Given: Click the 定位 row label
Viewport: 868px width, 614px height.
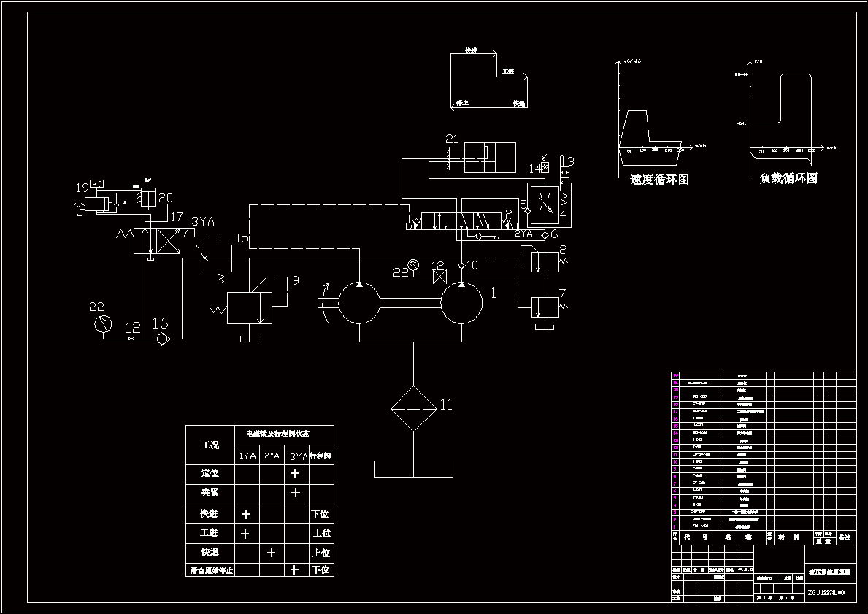Looking at the screenshot, I should coord(210,473).
